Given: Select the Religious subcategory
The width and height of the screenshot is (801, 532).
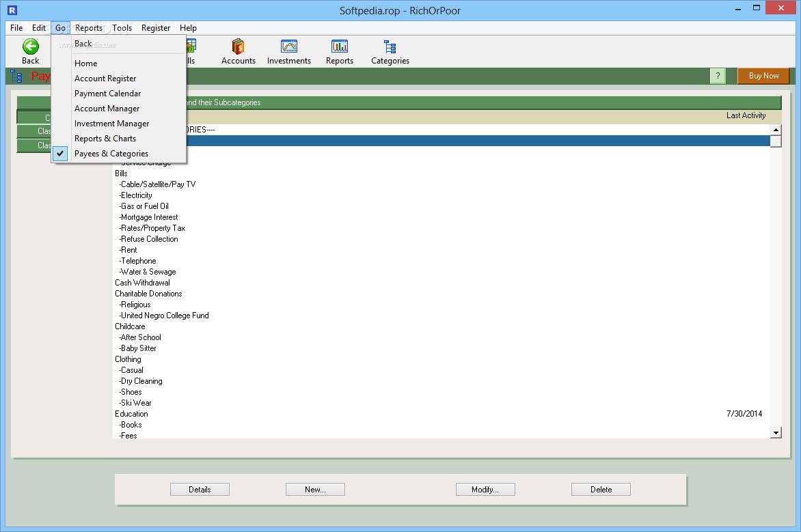Looking at the screenshot, I should tap(135, 305).
